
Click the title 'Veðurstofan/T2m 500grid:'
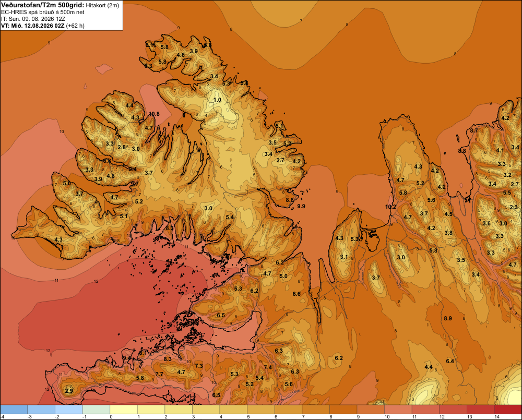[x=43, y=5]
